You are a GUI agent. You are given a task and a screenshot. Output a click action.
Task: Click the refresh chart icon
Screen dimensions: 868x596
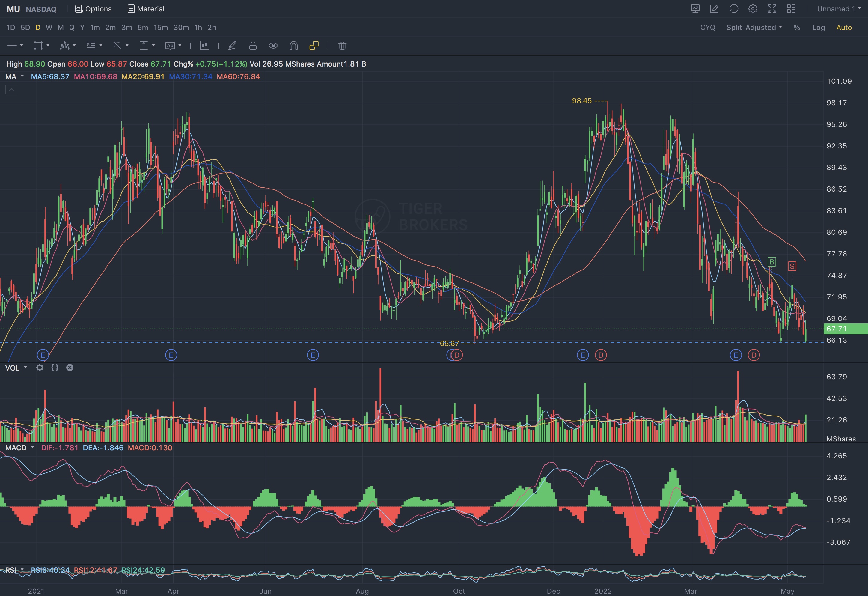click(x=733, y=9)
